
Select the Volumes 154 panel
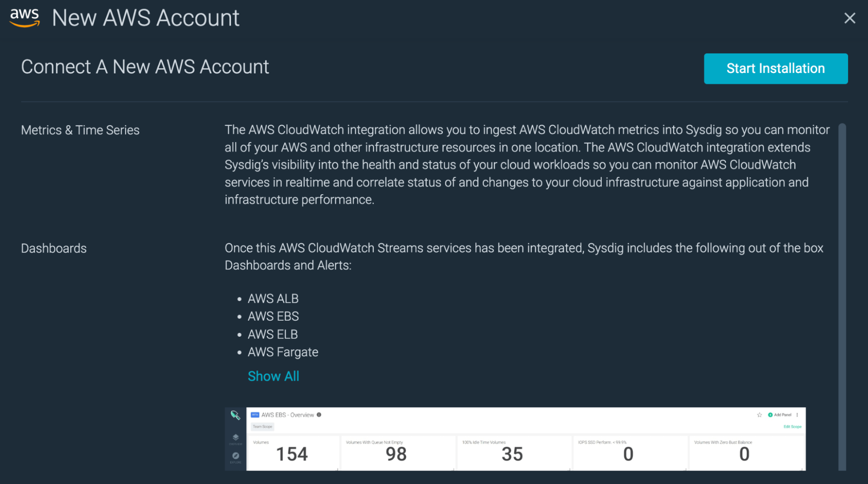293,453
